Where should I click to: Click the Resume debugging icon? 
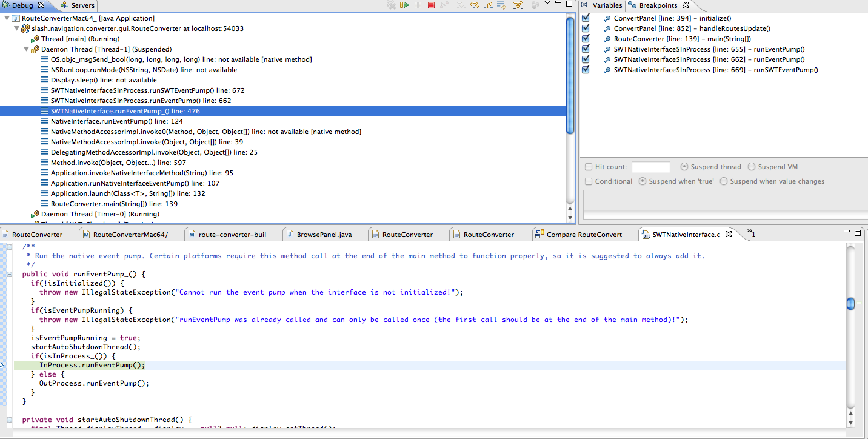(x=404, y=5)
